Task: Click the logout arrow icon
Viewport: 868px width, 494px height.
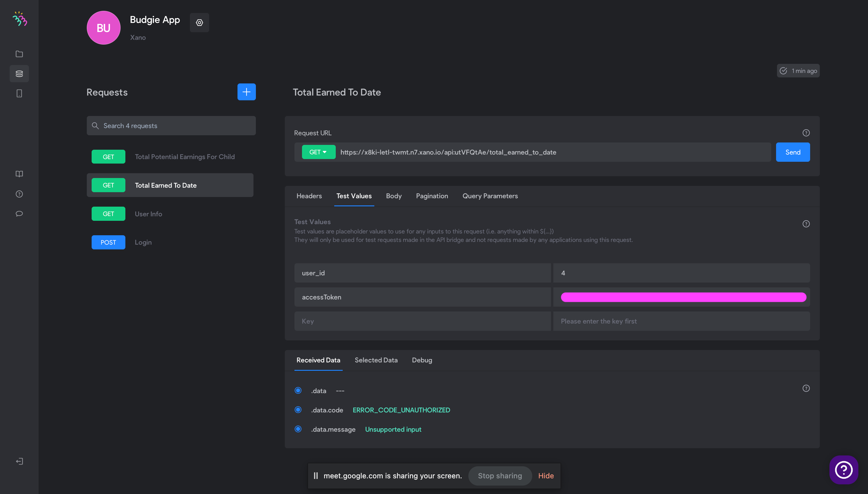Action: coord(19,461)
